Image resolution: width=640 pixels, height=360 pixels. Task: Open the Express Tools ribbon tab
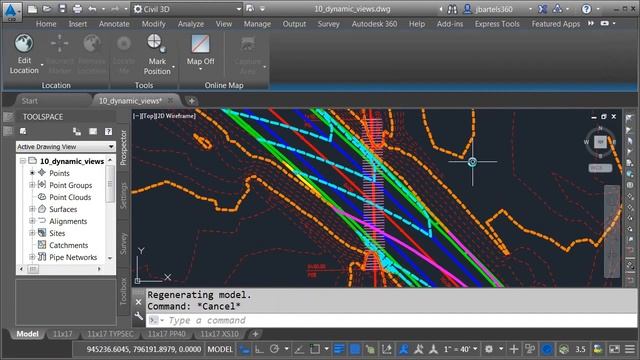click(x=497, y=24)
